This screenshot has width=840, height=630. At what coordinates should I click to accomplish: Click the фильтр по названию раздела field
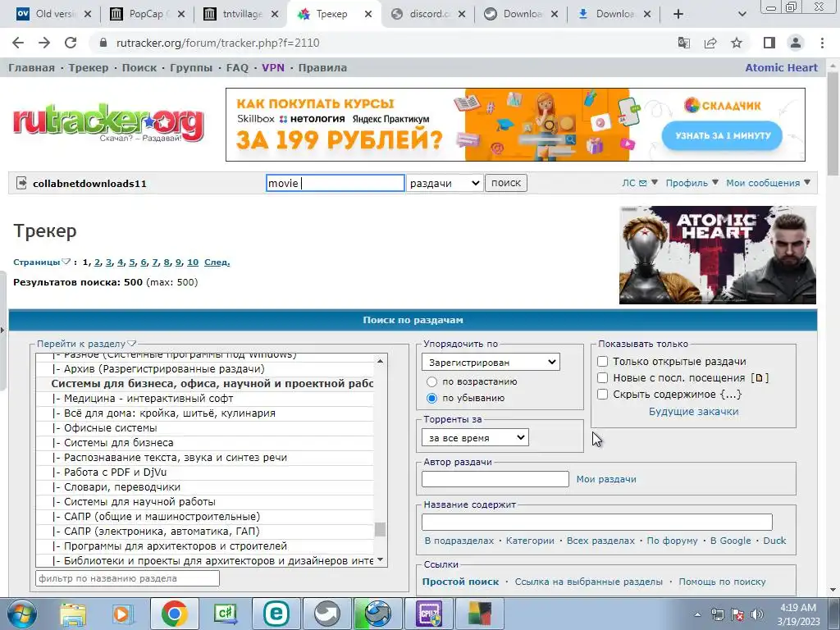coord(127,578)
